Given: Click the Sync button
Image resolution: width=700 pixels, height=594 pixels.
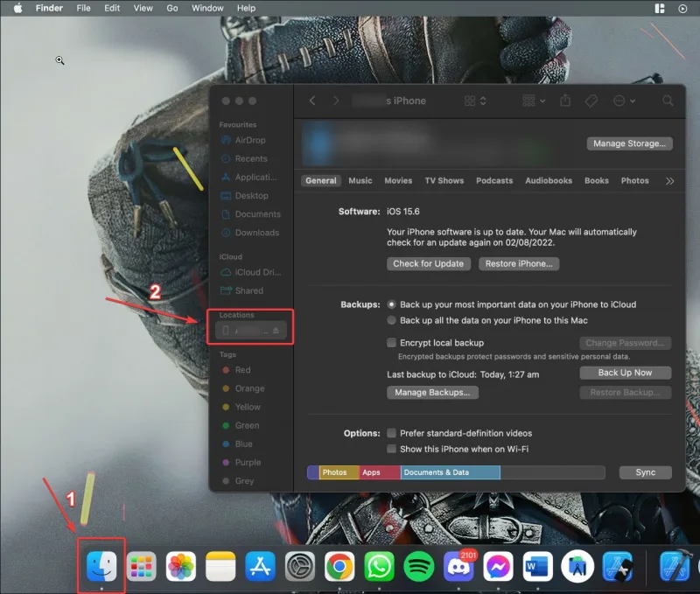Looking at the screenshot, I should pos(645,472).
